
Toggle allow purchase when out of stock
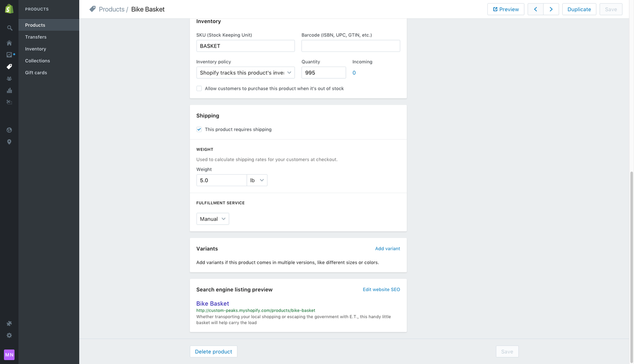(x=199, y=88)
